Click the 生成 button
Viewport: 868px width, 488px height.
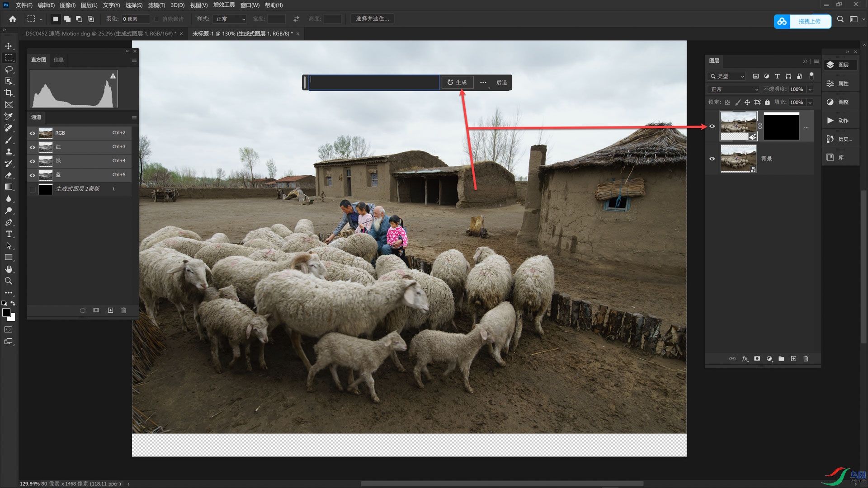[x=457, y=82]
